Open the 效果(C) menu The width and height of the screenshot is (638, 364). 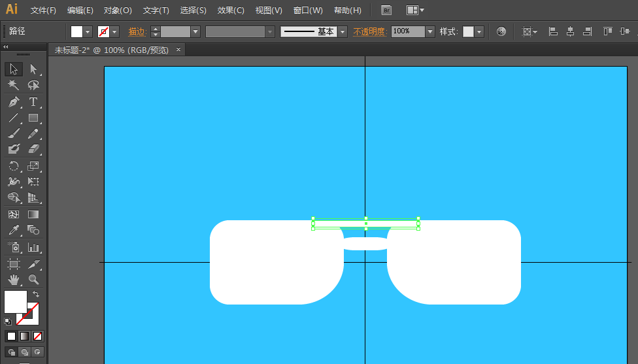230,10
